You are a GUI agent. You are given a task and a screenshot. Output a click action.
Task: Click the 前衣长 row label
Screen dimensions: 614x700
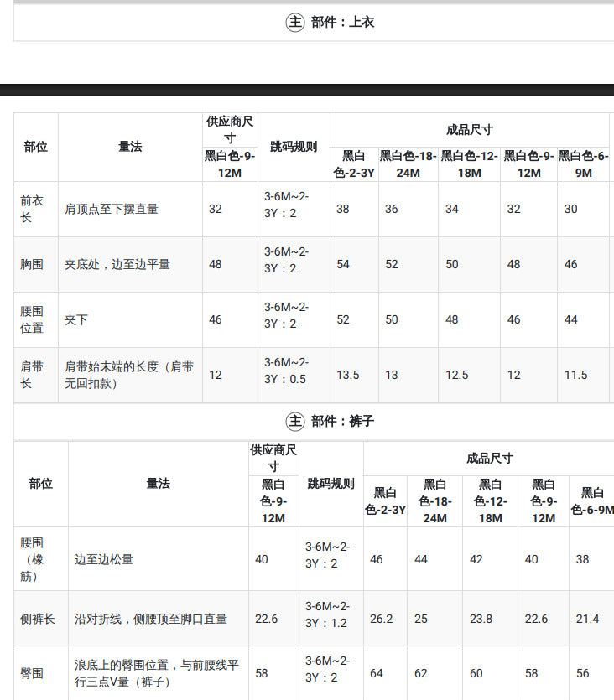tap(32, 209)
